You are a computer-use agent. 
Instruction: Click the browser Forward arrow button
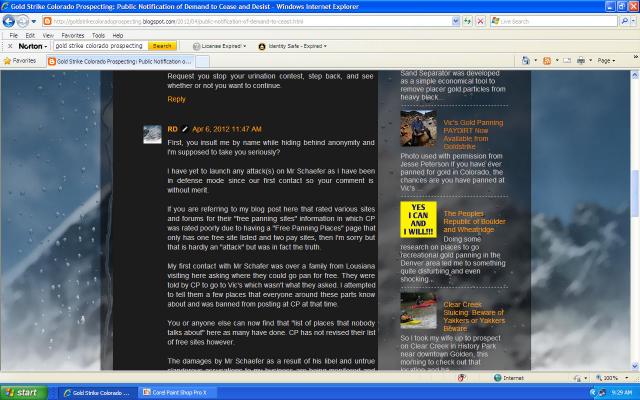point(23,21)
